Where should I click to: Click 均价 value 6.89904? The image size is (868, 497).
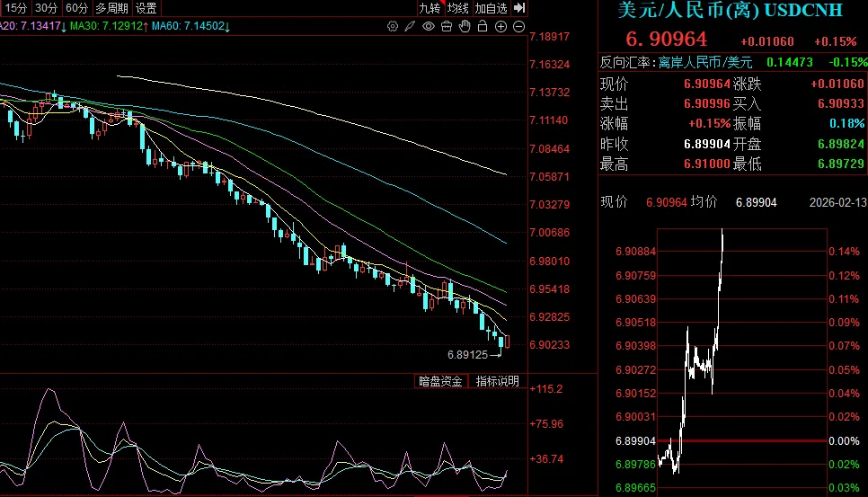(756, 202)
